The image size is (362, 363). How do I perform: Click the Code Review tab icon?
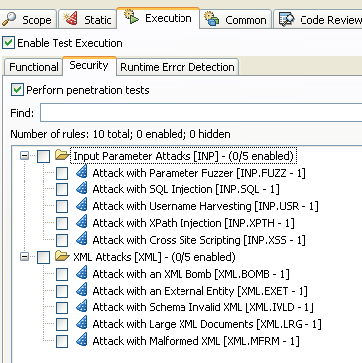286,19
